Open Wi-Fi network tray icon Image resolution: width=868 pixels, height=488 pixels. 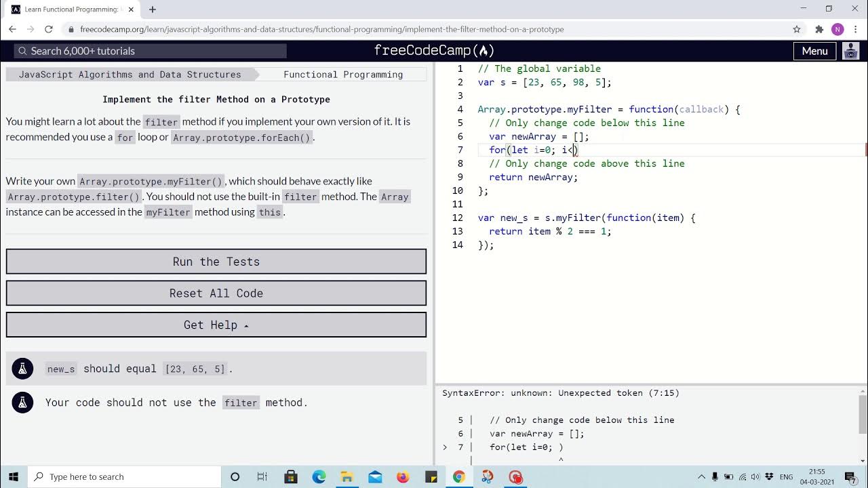click(x=743, y=476)
